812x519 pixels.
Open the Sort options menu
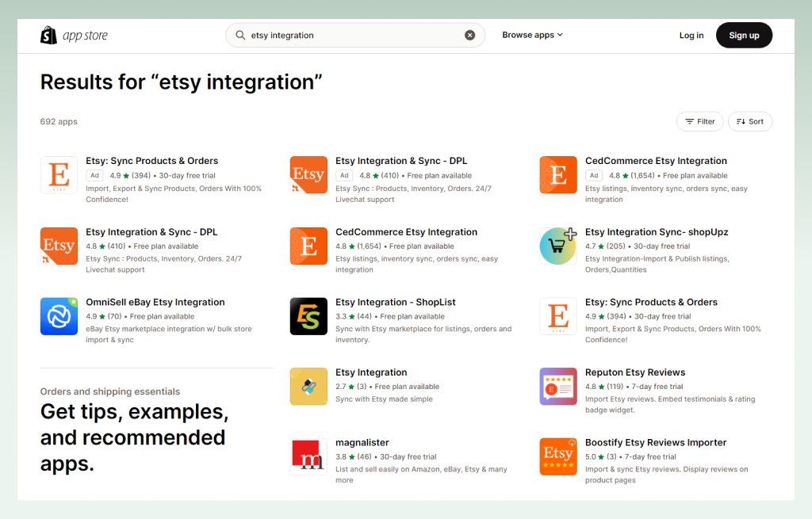coord(749,121)
